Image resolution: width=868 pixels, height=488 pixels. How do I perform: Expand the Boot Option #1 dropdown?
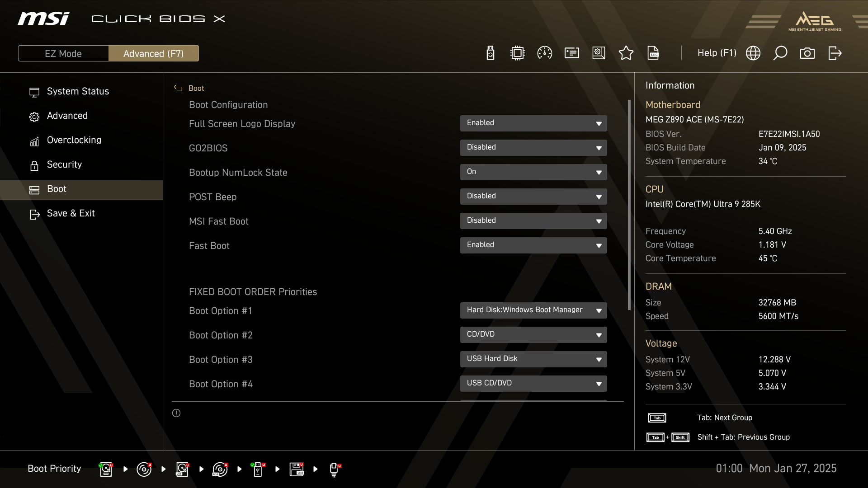pos(533,310)
